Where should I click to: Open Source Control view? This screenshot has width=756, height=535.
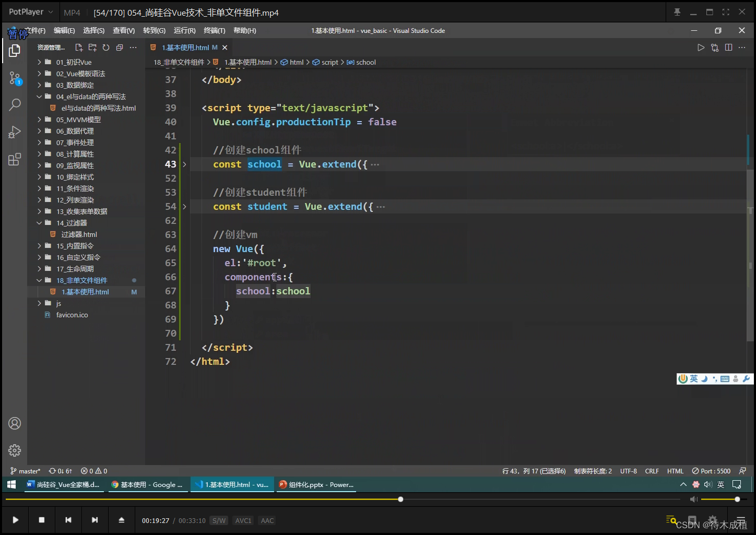pyautogui.click(x=15, y=78)
